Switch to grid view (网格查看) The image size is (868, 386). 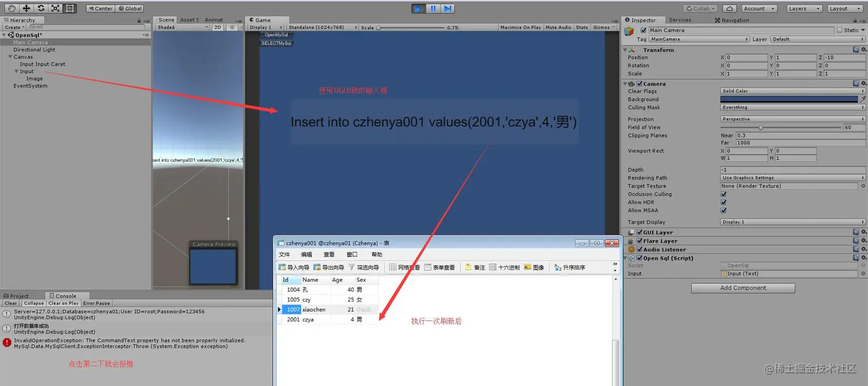click(405, 267)
